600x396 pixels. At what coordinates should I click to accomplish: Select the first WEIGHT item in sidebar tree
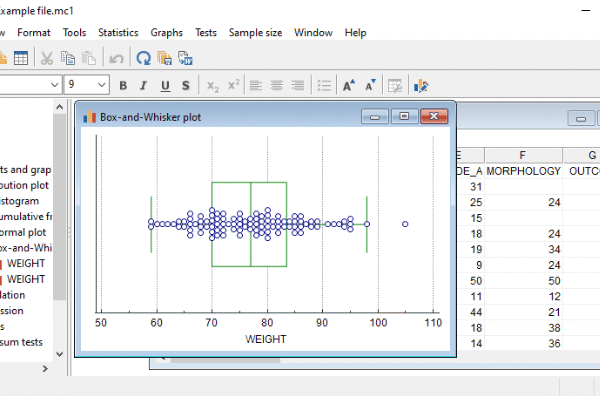[x=26, y=263]
